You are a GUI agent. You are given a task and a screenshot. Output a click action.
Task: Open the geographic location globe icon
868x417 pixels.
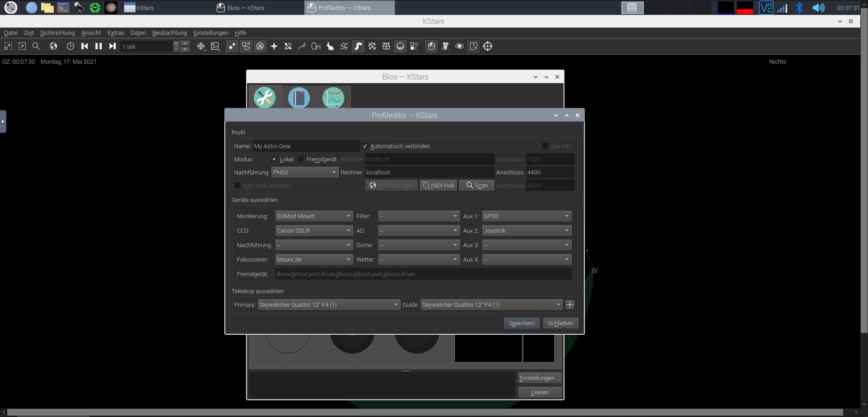[53, 46]
